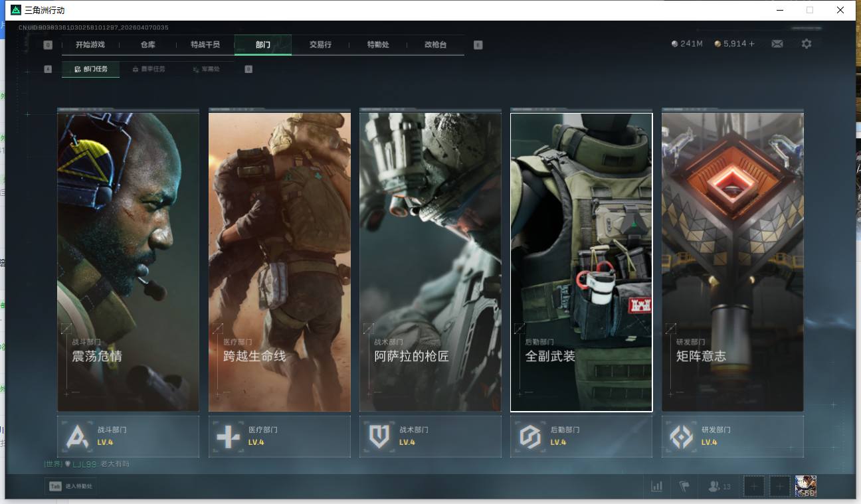Click the first empty squad slot plus
The image size is (861, 504).
point(753,487)
